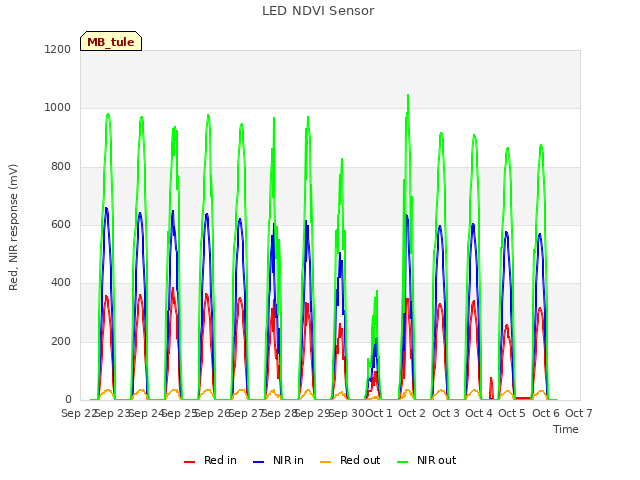Viewport: 640px width, 480px height.
Task: Click the Oct 2 x-axis date label
Action: point(412,413)
